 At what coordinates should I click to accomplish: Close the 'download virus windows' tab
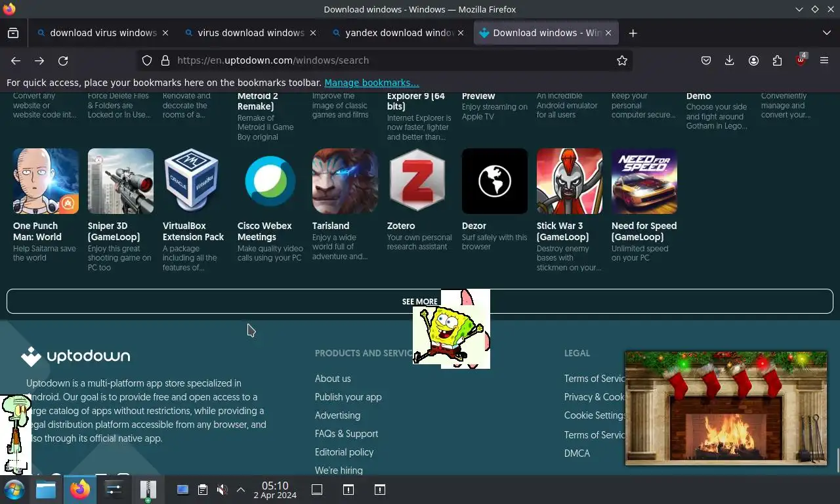(165, 33)
